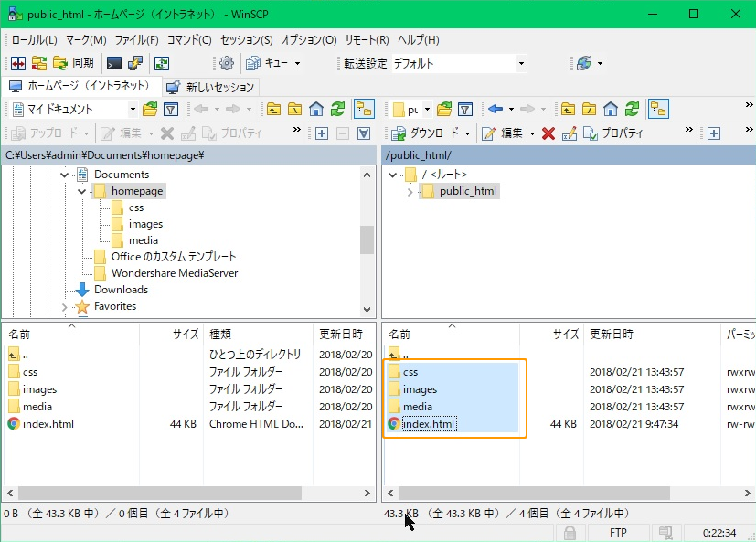Viewport: 756px width, 542px height.
Task: Expand the ダウンロード dropdown arrow
Action: pyautogui.click(x=468, y=133)
